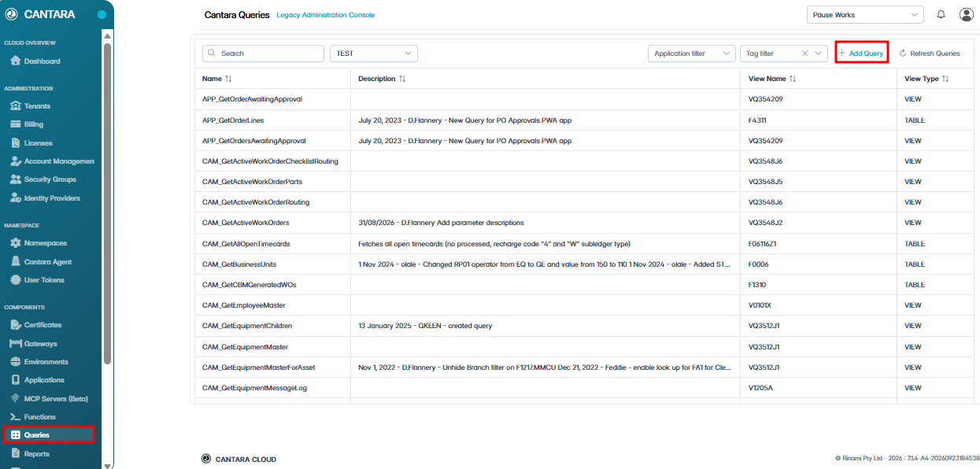
Task: Expand the Tag filter dropdown arrow
Action: (x=819, y=54)
